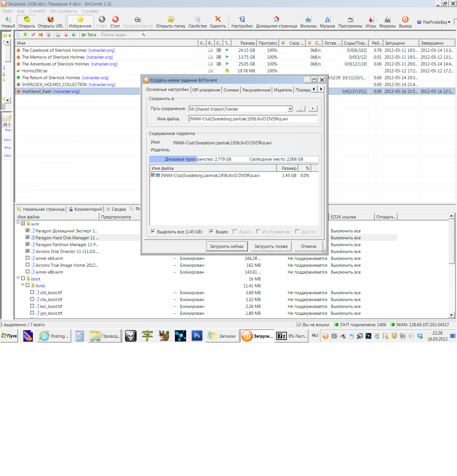
Task: Click the Открыть URL magnet icon
Action: click(50, 19)
